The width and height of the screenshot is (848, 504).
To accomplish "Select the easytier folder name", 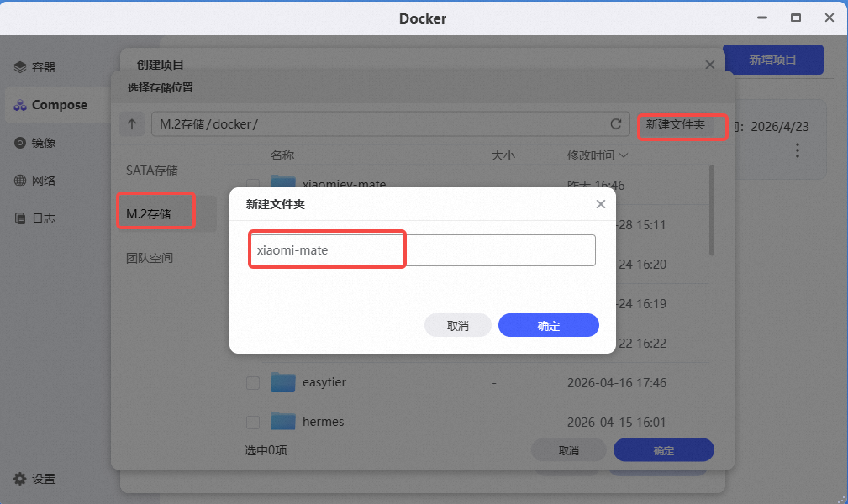I will coord(324,382).
